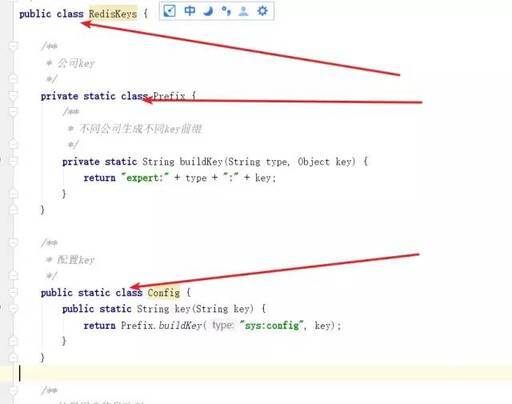Collapse the Config key method fold marker
The height and width of the screenshot is (404, 512).
point(13,309)
